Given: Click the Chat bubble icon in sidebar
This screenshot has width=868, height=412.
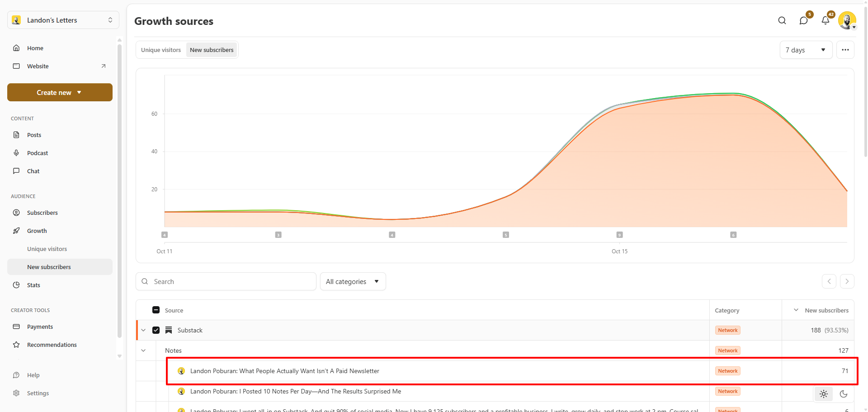Looking at the screenshot, I should click(16, 171).
